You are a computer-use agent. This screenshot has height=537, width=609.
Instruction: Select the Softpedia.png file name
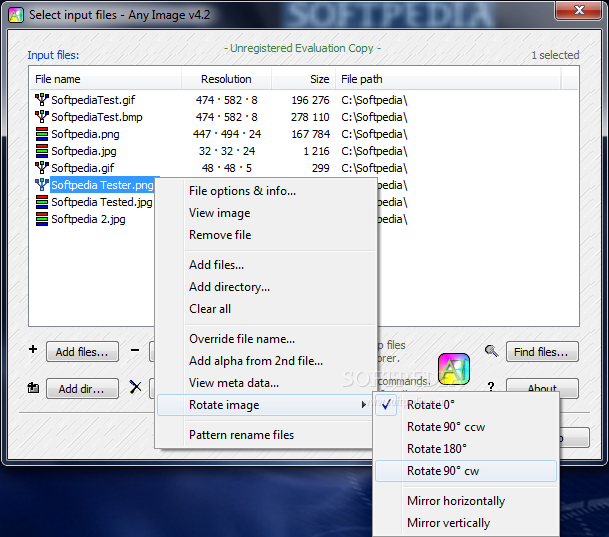click(x=85, y=134)
